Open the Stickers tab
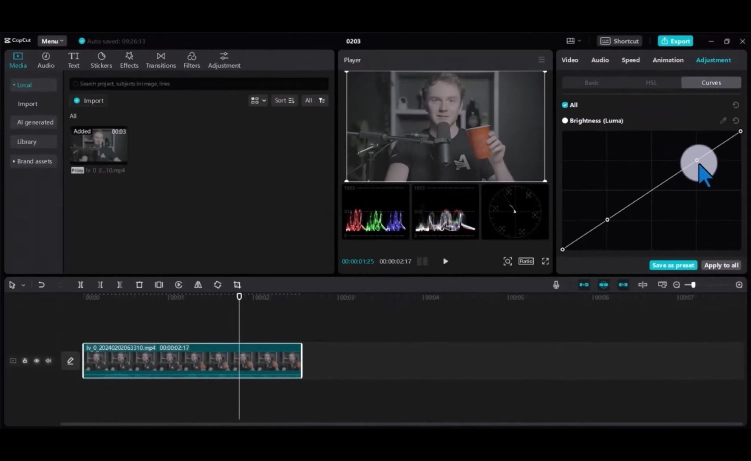 tap(101, 60)
